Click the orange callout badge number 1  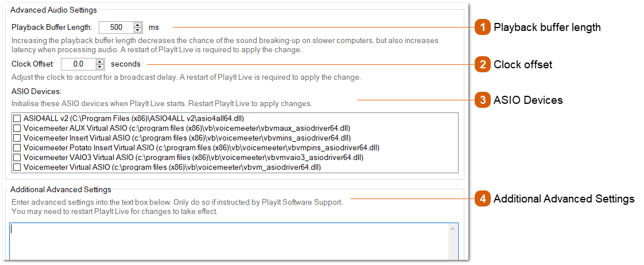click(483, 27)
